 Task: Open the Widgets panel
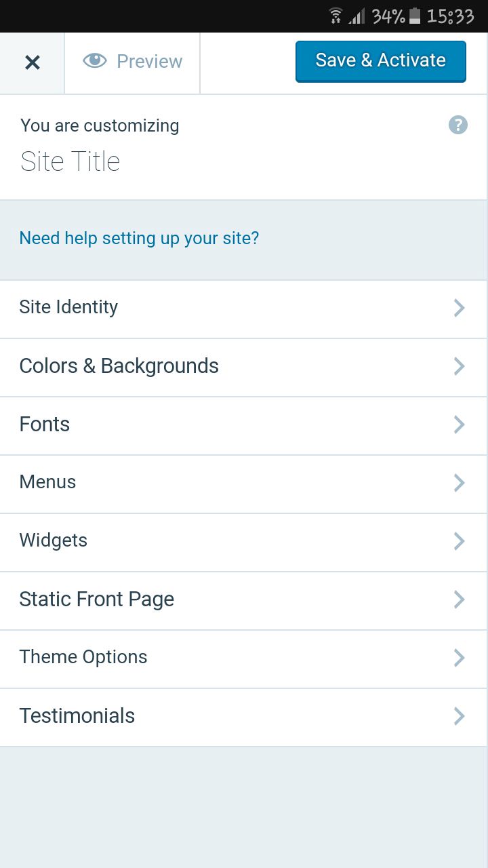click(243, 542)
